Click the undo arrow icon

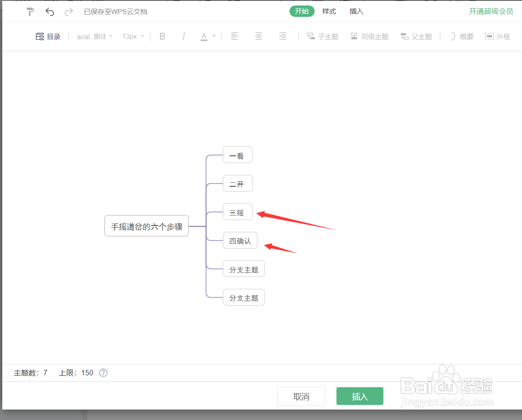[x=50, y=11]
